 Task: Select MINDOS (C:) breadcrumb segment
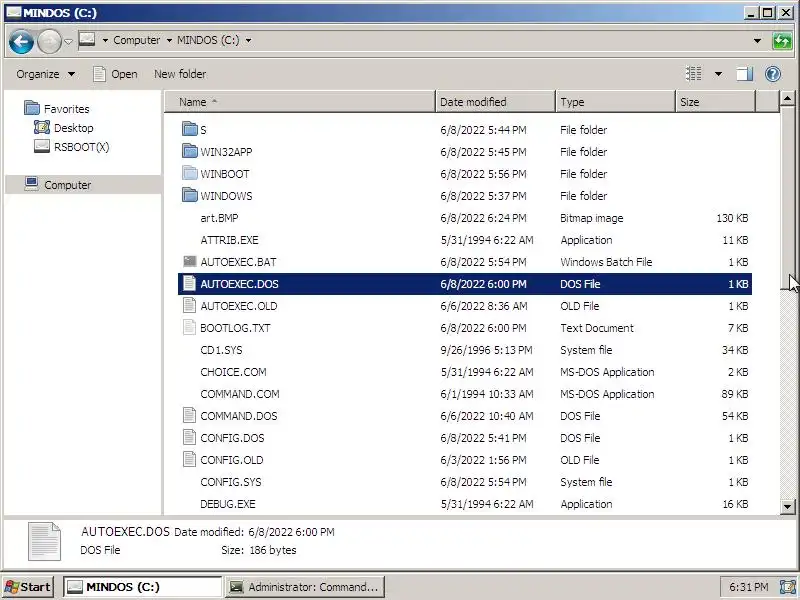pyautogui.click(x=208, y=40)
